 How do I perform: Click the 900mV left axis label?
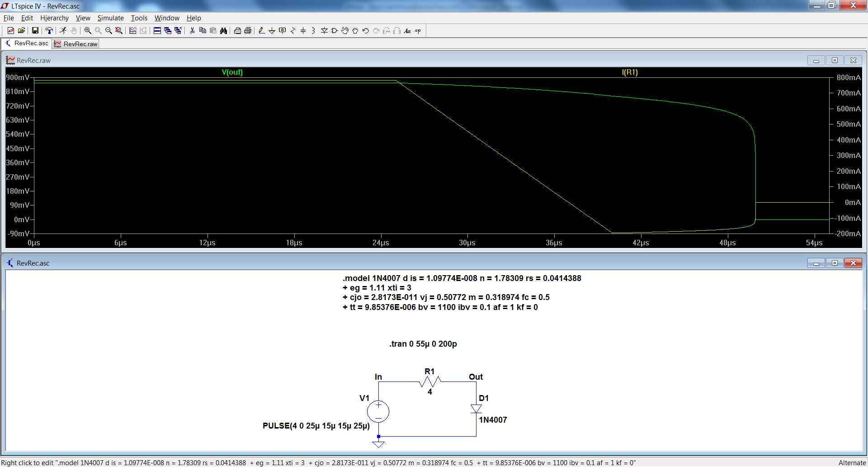pos(18,77)
